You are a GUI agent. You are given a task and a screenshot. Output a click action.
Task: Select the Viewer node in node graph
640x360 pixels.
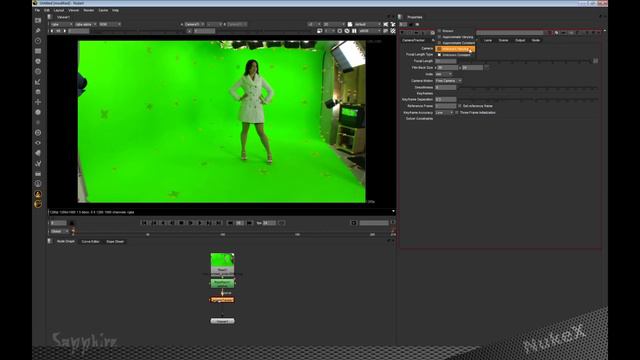tap(222, 321)
